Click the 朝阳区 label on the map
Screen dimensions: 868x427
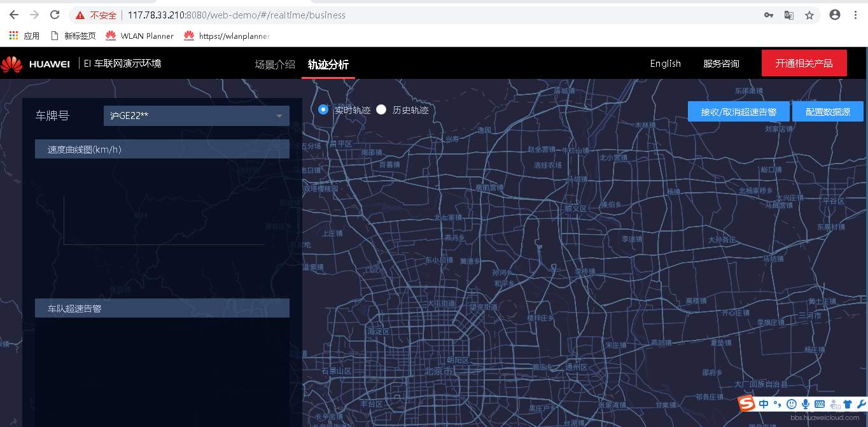click(458, 360)
